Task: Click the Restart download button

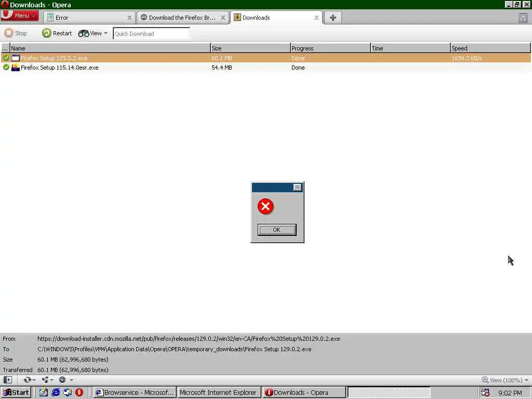Action: (57, 33)
